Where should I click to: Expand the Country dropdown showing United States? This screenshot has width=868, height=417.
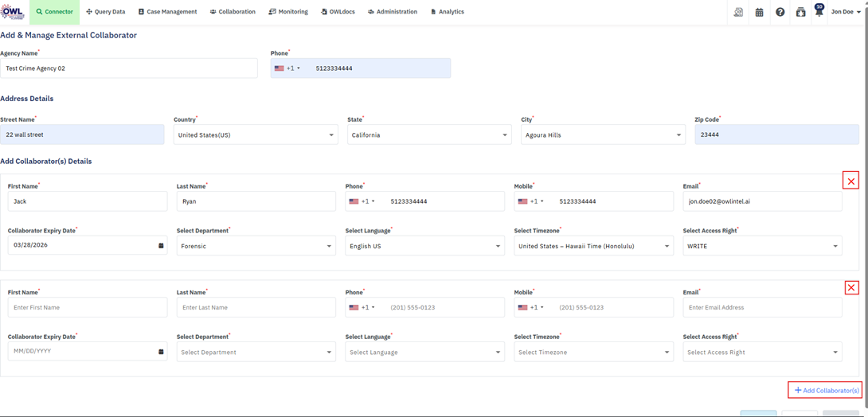point(255,135)
